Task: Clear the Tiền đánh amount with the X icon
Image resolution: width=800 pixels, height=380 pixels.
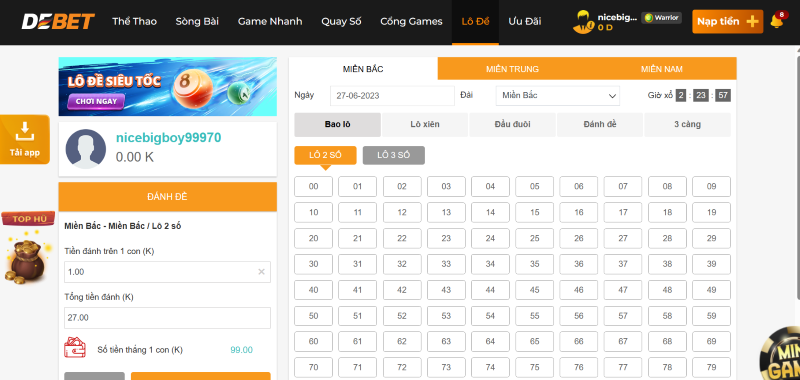Action: [261, 272]
